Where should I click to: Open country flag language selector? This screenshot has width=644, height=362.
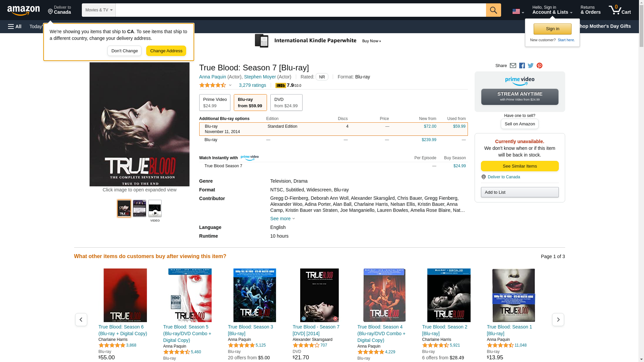click(518, 11)
